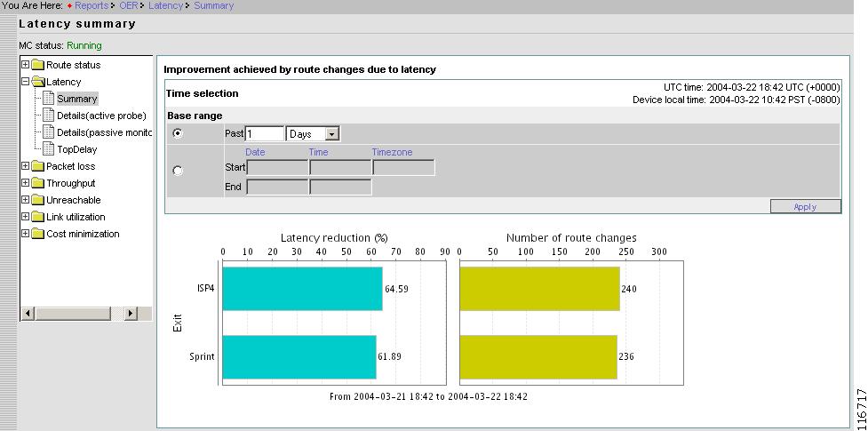The width and height of the screenshot is (868, 431).
Task: Click the Cost minimization folder icon
Action: click(x=37, y=234)
